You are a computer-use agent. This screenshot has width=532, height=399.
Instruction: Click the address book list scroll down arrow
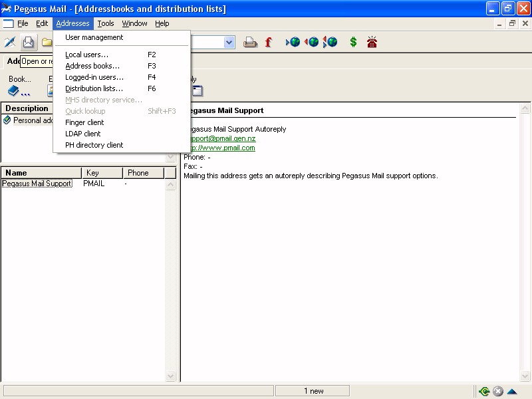click(171, 157)
